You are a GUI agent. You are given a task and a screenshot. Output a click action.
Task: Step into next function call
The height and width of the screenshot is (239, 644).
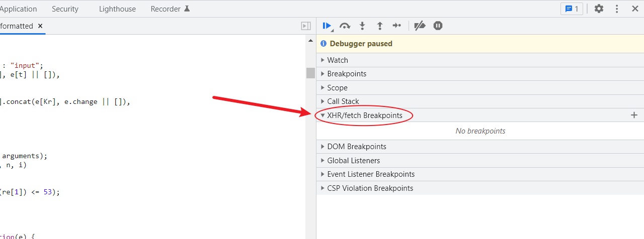[x=362, y=26]
